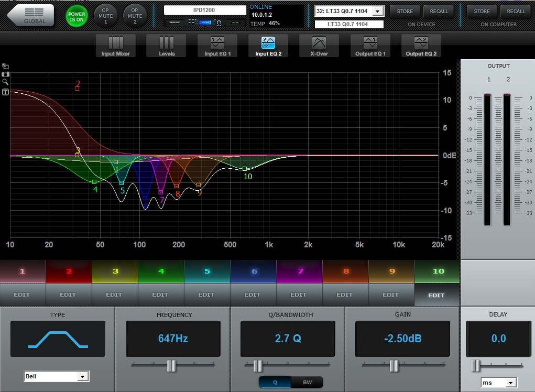The image size is (535, 392).
Task: Open the preset dropdown showing 32: LT33 Q0.7 1104
Action: coord(350,11)
